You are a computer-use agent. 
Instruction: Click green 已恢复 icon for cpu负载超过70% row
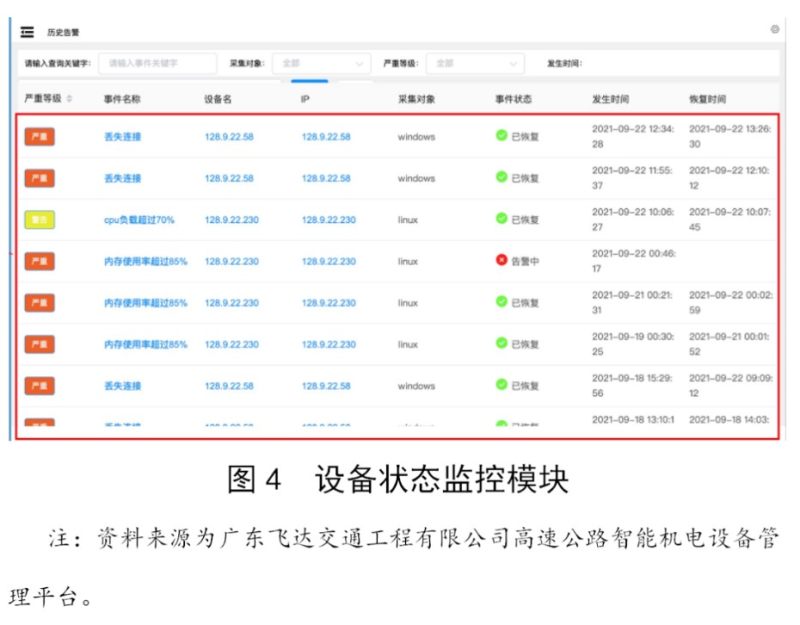point(501,219)
